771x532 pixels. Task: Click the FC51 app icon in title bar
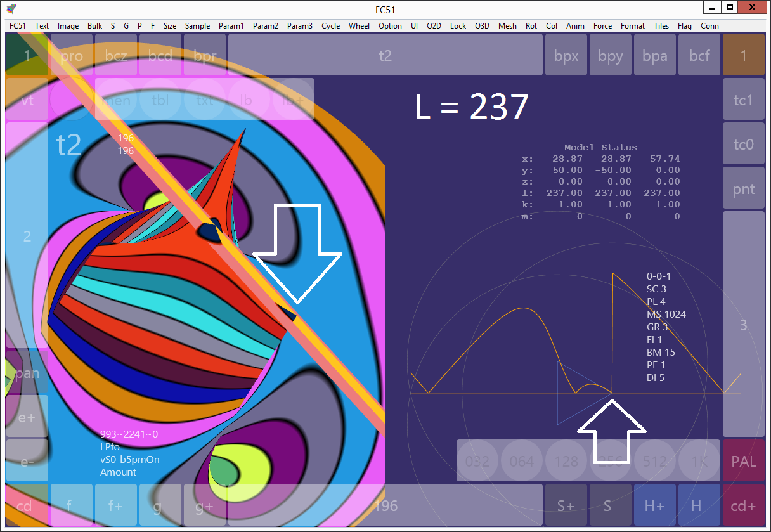(11, 9)
